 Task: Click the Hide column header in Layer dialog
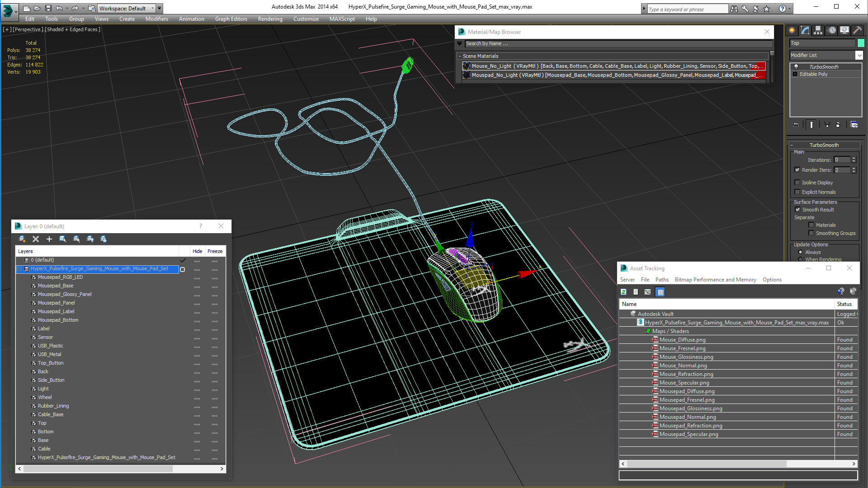(x=197, y=251)
